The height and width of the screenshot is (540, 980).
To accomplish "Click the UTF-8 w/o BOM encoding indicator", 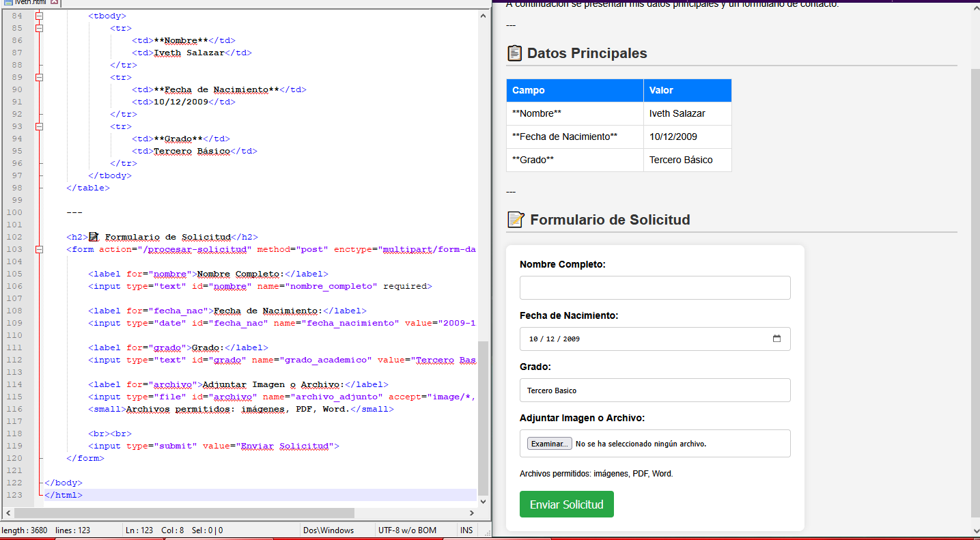I will coord(406,530).
